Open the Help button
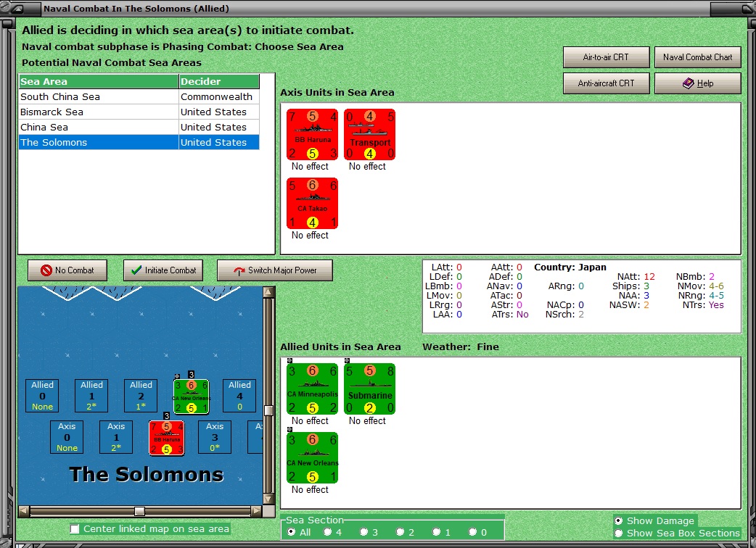The height and width of the screenshot is (548, 756). click(698, 83)
